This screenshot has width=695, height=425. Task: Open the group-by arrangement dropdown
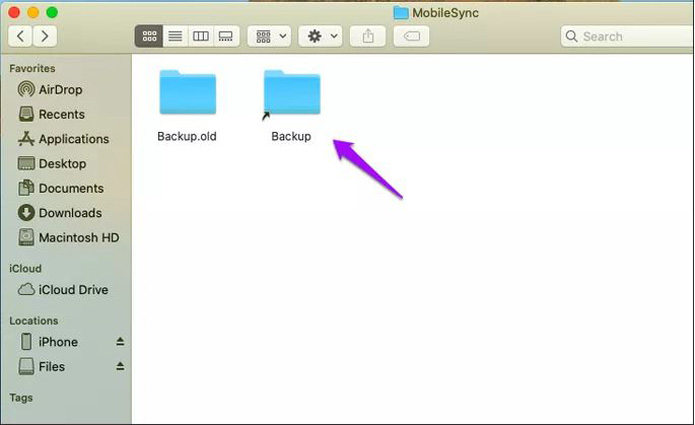pos(269,36)
